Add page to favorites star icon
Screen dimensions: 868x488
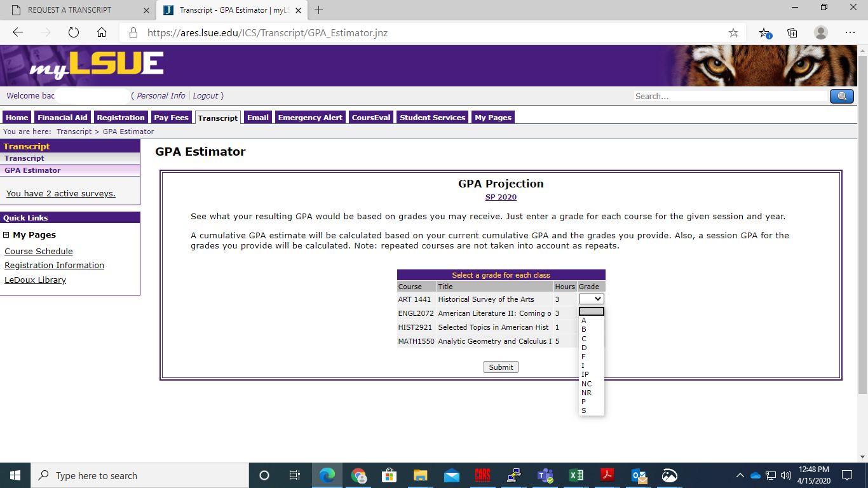point(733,32)
